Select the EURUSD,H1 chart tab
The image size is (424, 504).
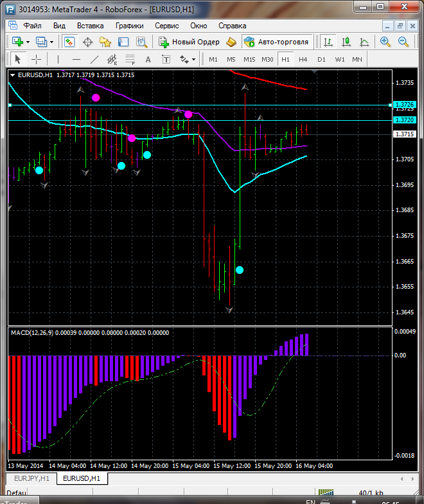click(x=82, y=478)
